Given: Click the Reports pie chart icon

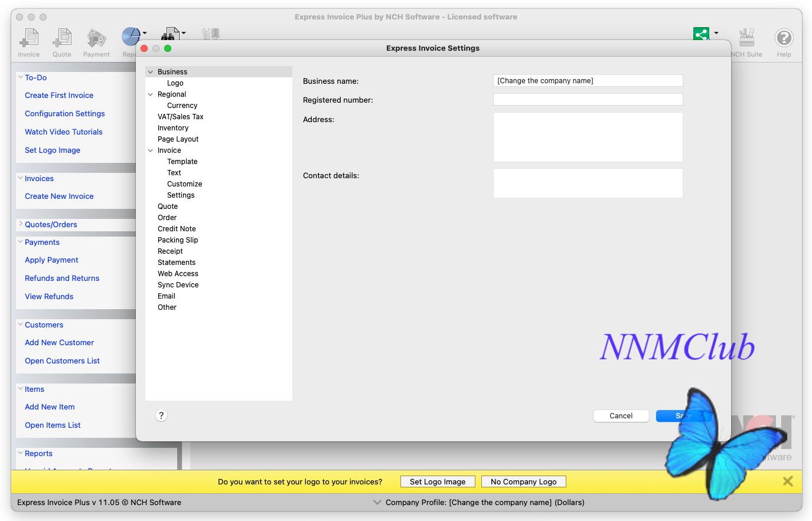Looking at the screenshot, I should (x=129, y=35).
